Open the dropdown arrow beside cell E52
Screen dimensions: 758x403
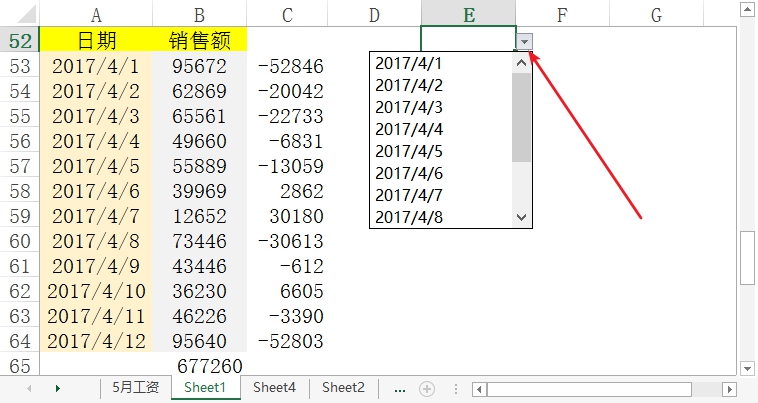[x=525, y=42]
